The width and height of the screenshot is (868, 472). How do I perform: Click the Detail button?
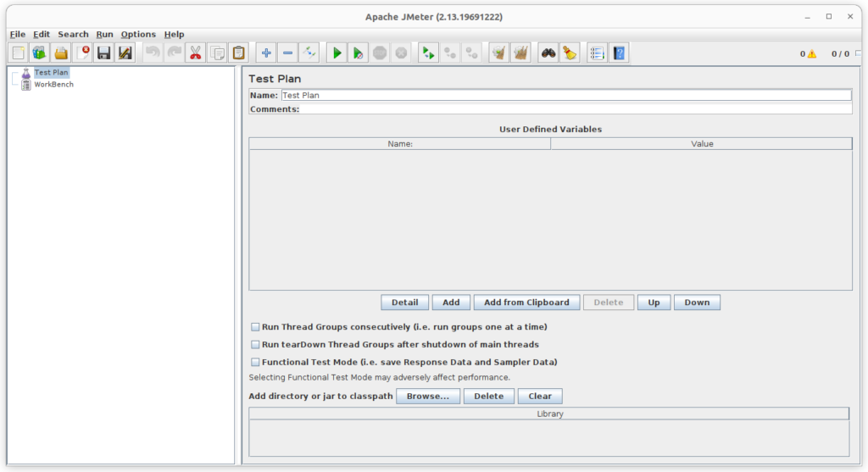(404, 303)
